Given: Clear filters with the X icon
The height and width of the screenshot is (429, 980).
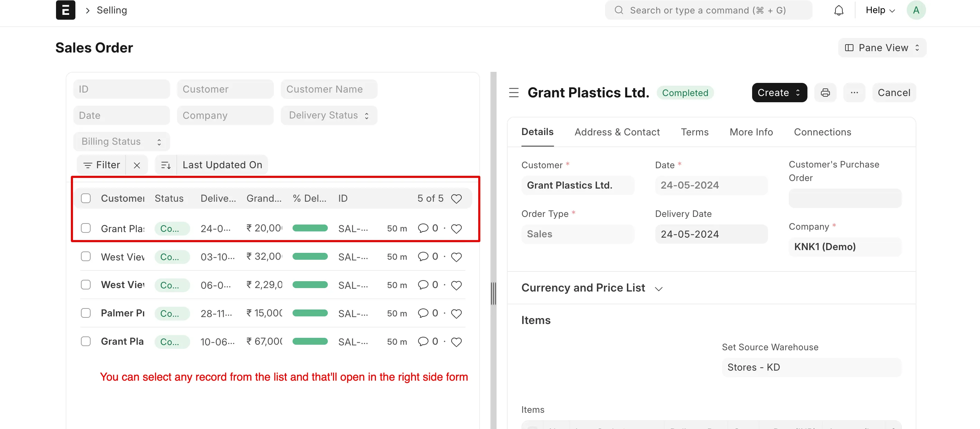Looking at the screenshot, I should (x=137, y=165).
